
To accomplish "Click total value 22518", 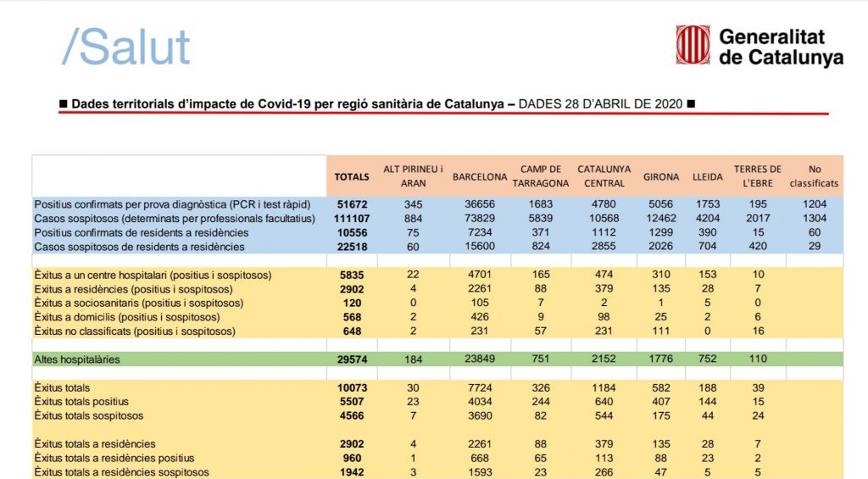I will click(352, 247).
